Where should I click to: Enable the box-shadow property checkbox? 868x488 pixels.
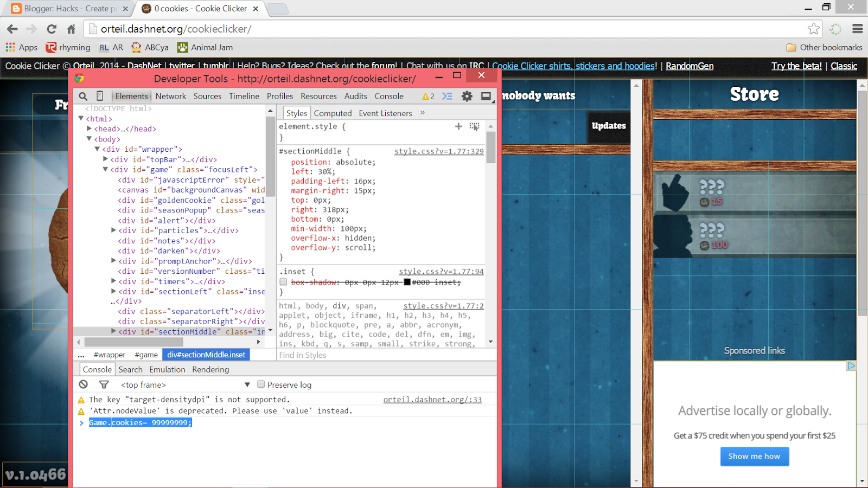point(283,282)
